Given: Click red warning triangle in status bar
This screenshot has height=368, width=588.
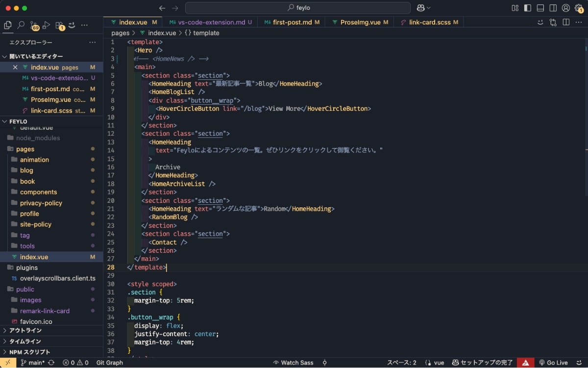Looking at the screenshot, I should tap(525, 363).
